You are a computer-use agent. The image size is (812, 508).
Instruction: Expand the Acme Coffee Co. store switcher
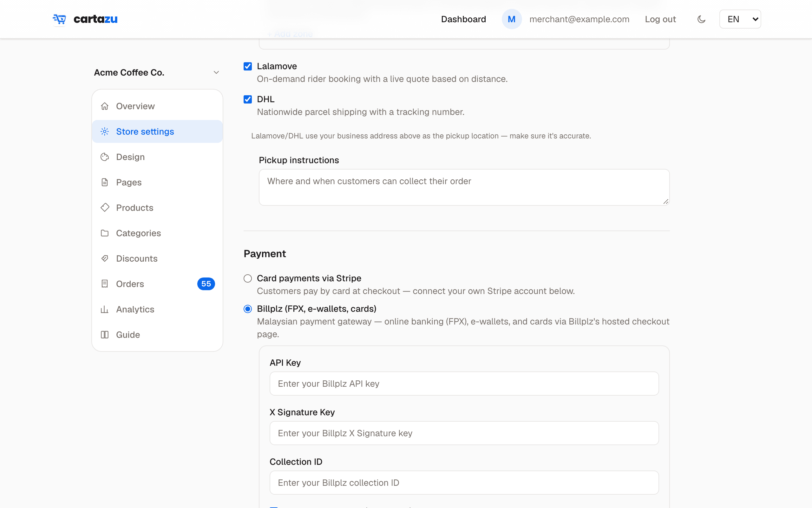click(x=157, y=73)
